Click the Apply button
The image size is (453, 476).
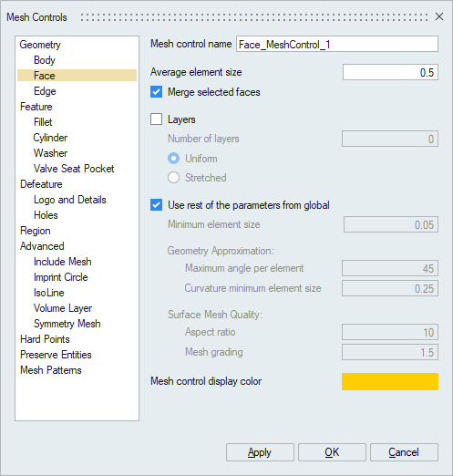coord(260,452)
